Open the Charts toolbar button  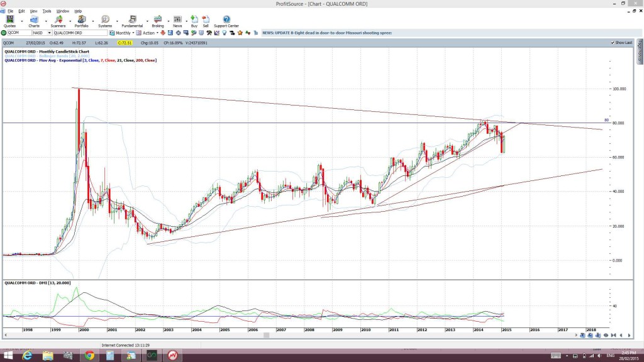coord(34,21)
